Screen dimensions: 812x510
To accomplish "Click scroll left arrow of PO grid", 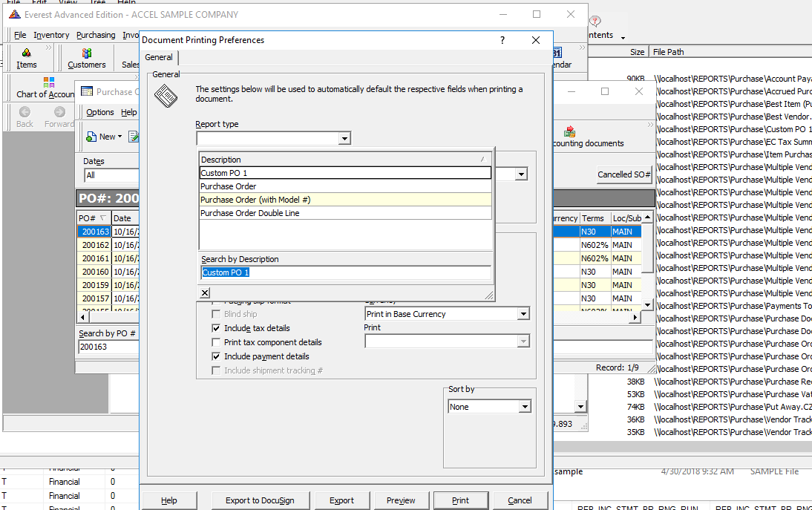I will click(83, 317).
